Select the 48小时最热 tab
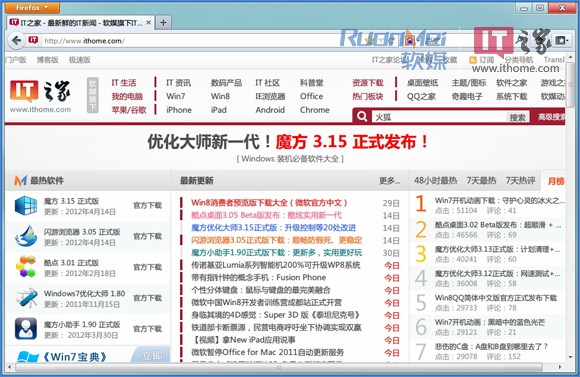 [x=435, y=181]
